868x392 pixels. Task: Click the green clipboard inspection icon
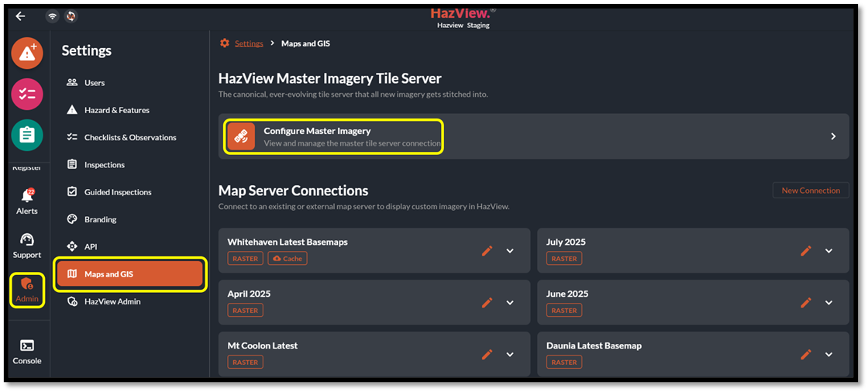click(x=27, y=135)
